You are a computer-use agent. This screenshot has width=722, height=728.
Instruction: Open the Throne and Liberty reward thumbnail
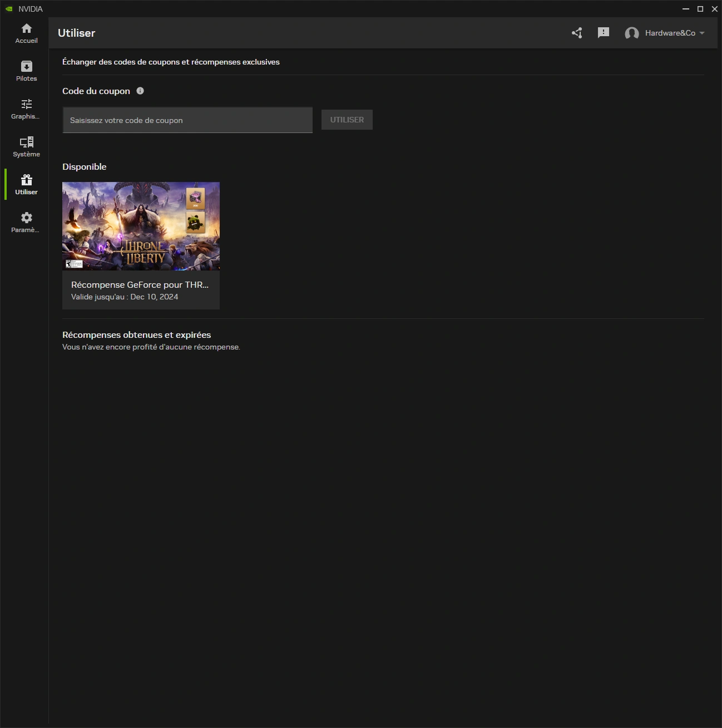click(141, 226)
